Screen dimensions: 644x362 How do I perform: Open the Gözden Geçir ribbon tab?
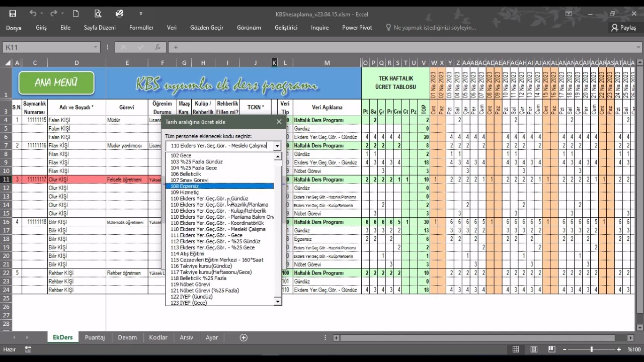tap(207, 28)
